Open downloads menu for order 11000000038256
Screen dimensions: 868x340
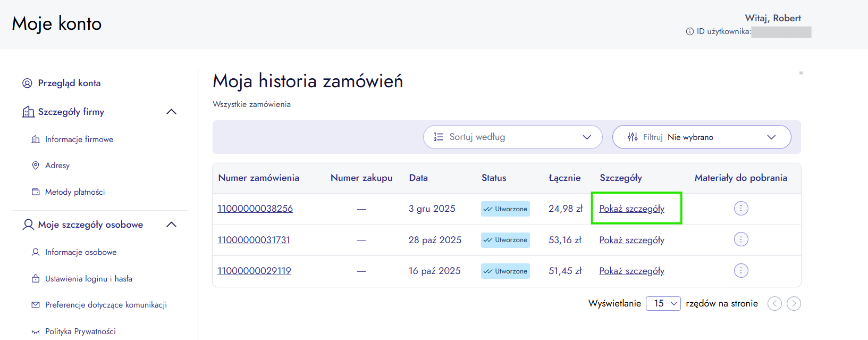point(741,208)
